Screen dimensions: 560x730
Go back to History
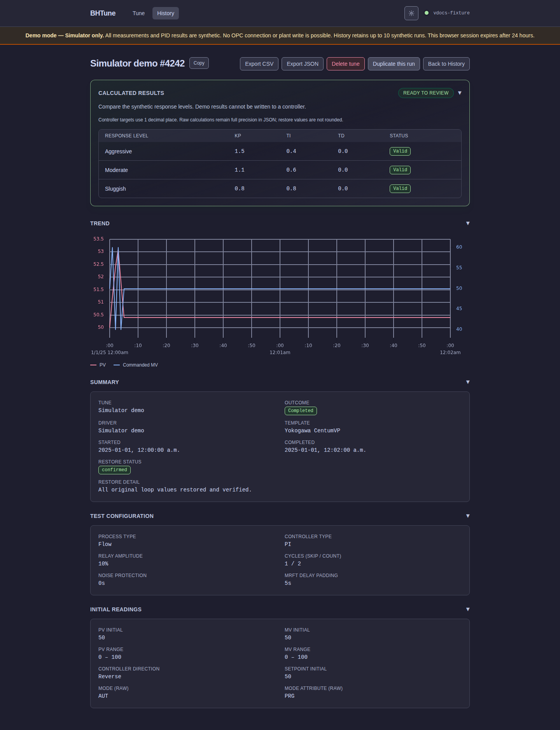click(446, 64)
